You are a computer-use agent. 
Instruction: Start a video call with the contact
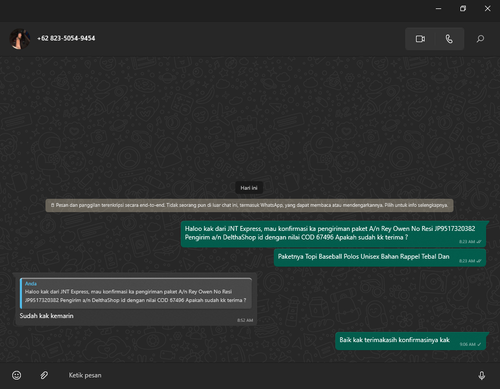click(x=420, y=39)
